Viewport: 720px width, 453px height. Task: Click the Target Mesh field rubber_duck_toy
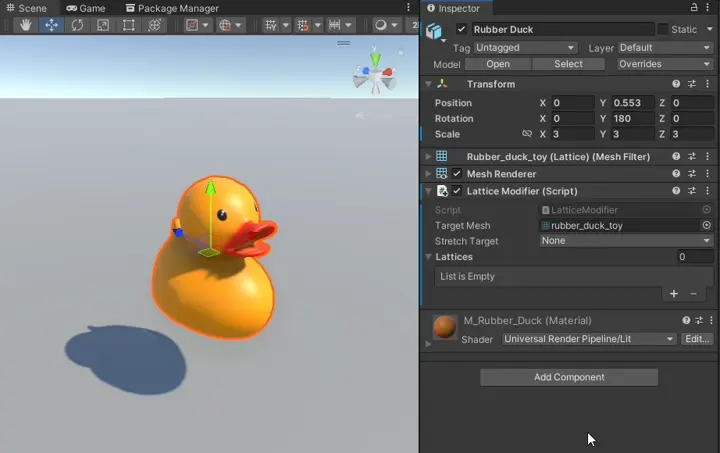click(620, 225)
